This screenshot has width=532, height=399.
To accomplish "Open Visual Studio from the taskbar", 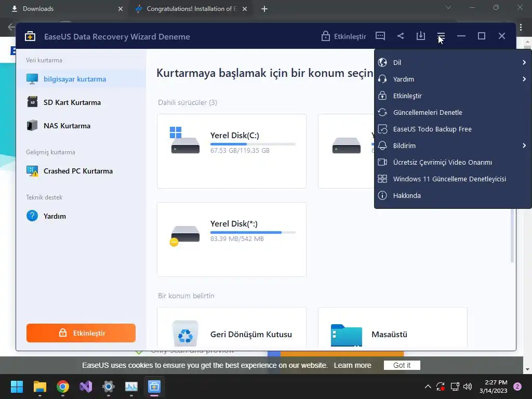I will [86, 387].
